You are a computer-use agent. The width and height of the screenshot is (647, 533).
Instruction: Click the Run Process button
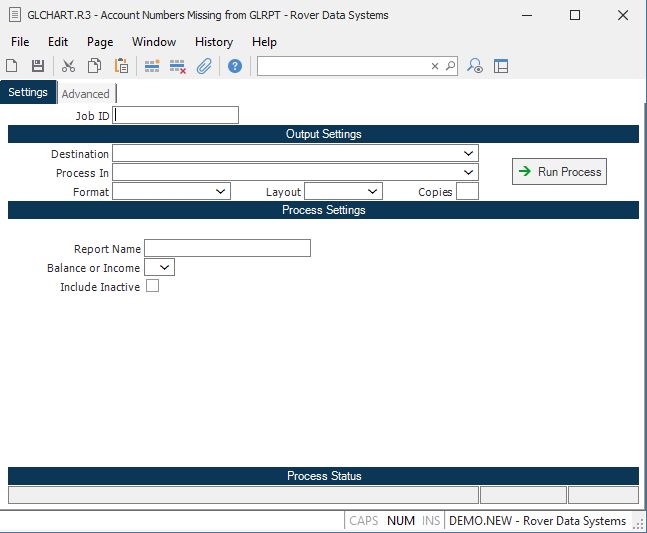click(559, 172)
